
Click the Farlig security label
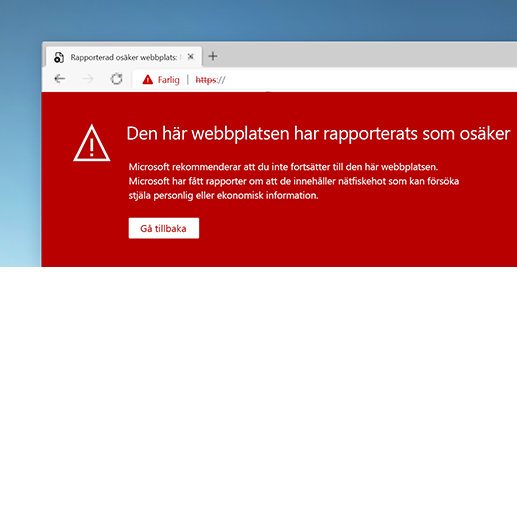(168, 80)
